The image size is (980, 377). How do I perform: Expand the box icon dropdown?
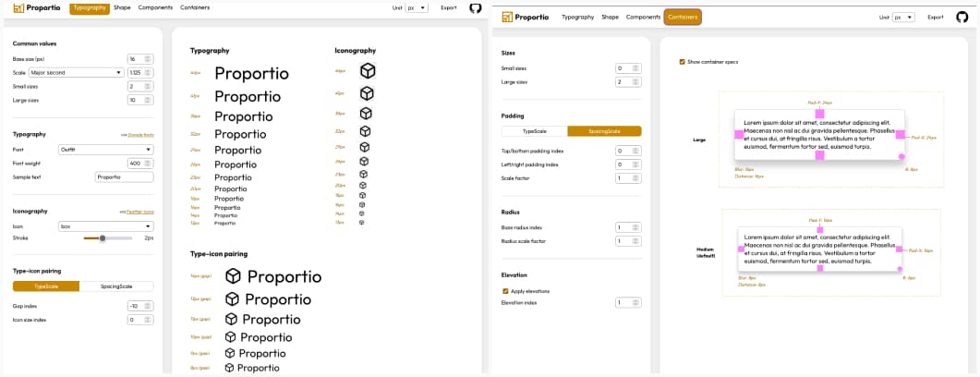(x=105, y=226)
